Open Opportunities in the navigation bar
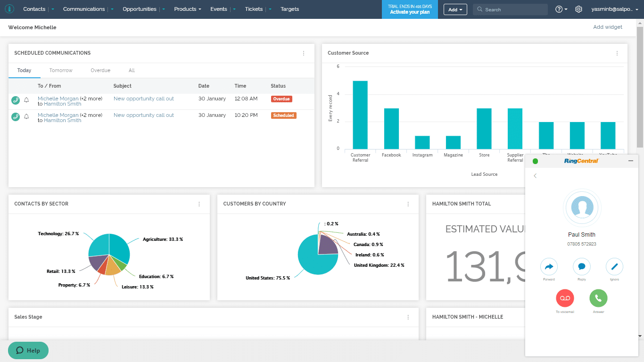 [x=140, y=9]
